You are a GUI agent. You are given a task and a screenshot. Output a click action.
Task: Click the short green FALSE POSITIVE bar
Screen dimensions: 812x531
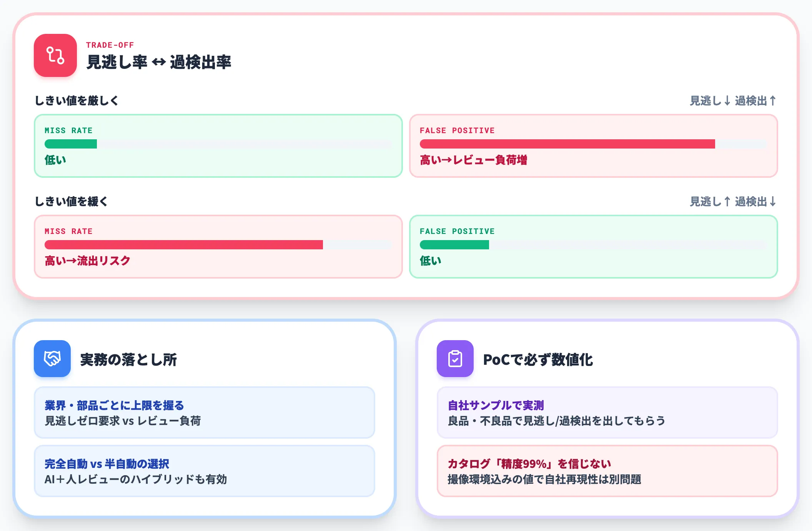click(454, 245)
